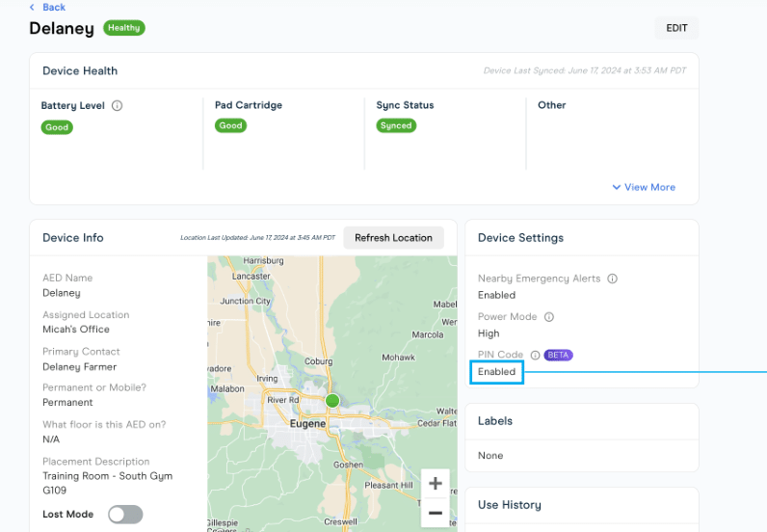Image resolution: width=767 pixels, height=532 pixels.
Task: Click the EDIT button
Action: [676, 28]
